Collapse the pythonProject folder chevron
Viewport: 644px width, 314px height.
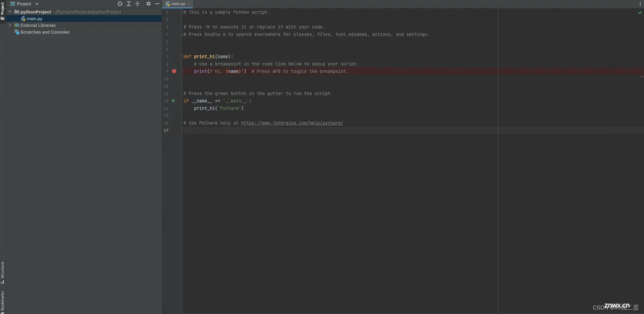[x=10, y=12]
